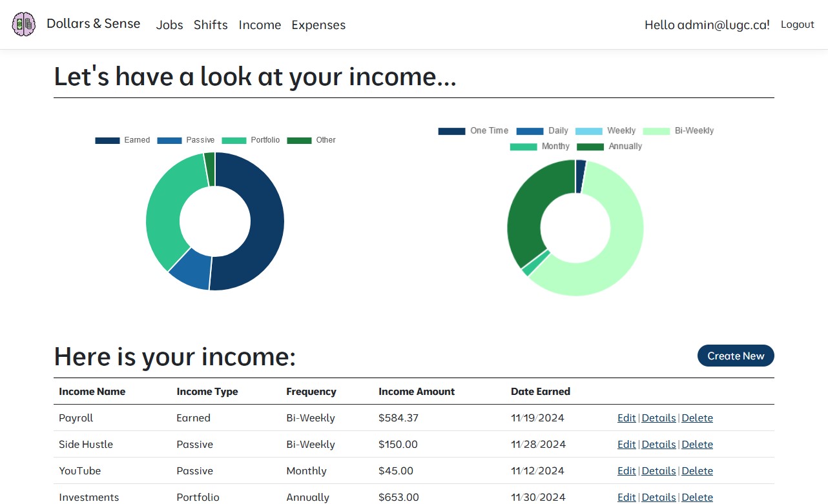Open the Jobs navigation page
Viewport: 828px width, 504px height.
click(169, 25)
